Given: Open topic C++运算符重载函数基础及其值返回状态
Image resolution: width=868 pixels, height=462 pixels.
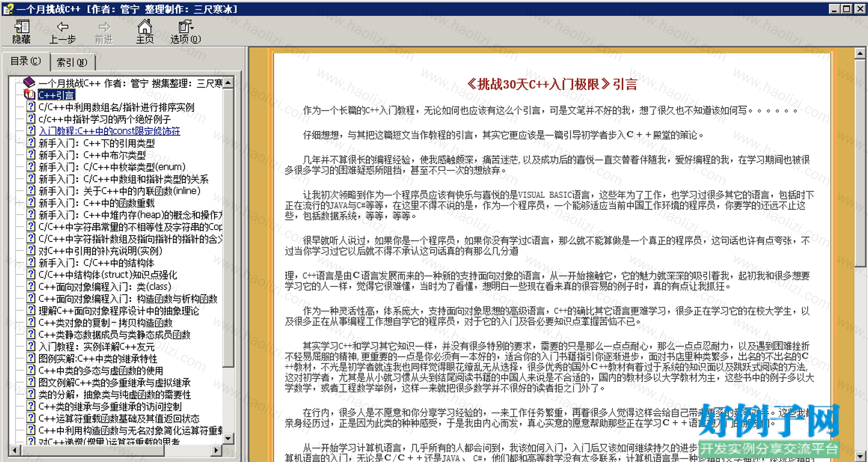Looking at the screenshot, I should point(119,418).
